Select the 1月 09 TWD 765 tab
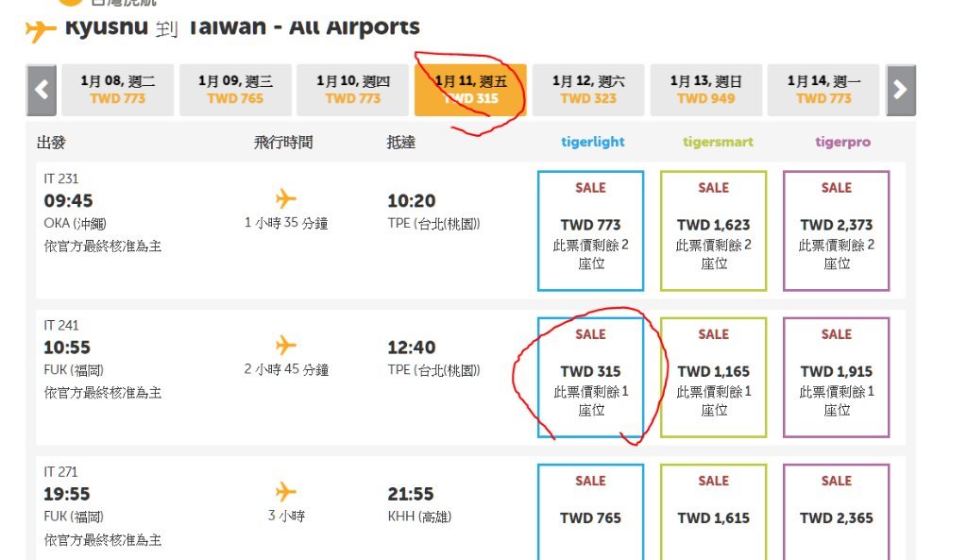The width and height of the screenshot is (967, 560). [x=235, y=90]
